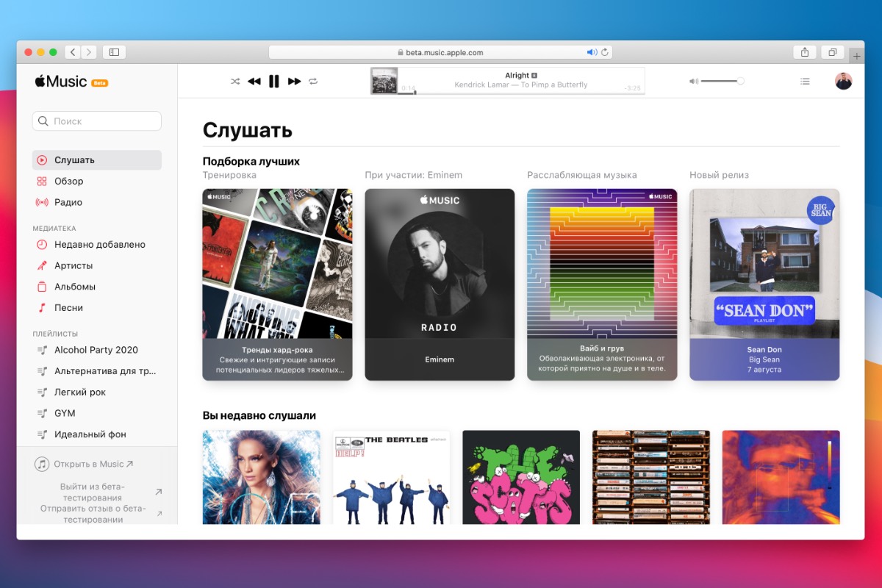
Task: Pause the current song
Action: pos(274,82)
